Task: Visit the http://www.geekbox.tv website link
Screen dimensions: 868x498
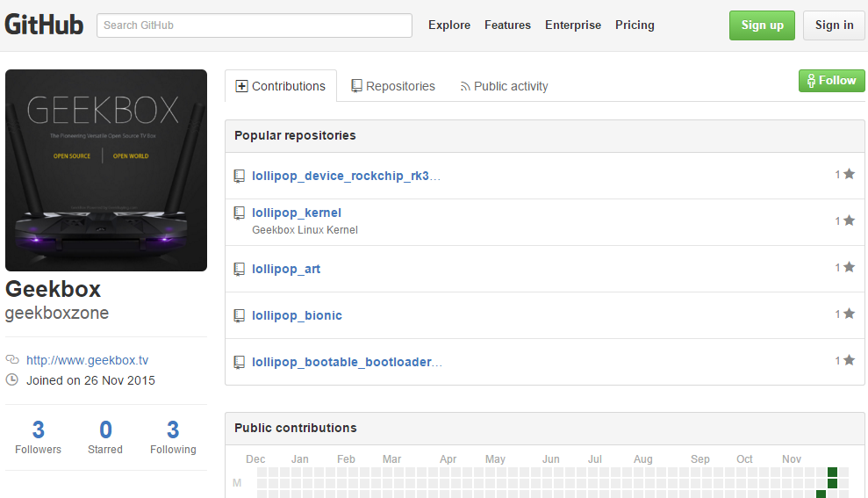Action: point(88,360)
